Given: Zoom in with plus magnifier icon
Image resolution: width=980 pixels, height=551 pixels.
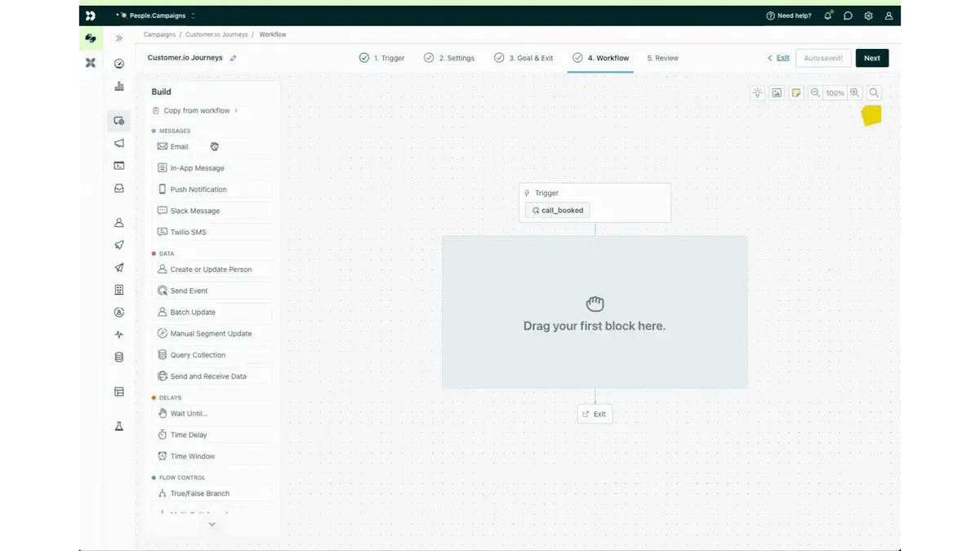Looking at the screenshot, I should (854, 93).
